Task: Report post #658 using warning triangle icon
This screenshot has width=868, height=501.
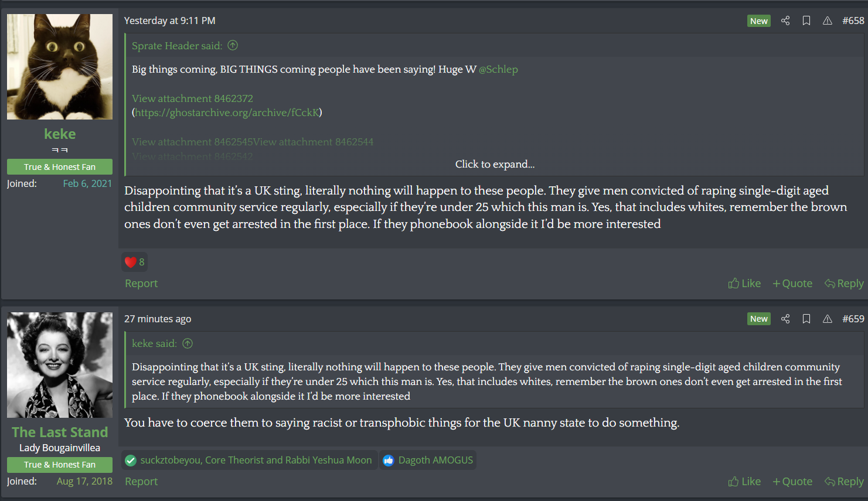Action: pos(828,21)
